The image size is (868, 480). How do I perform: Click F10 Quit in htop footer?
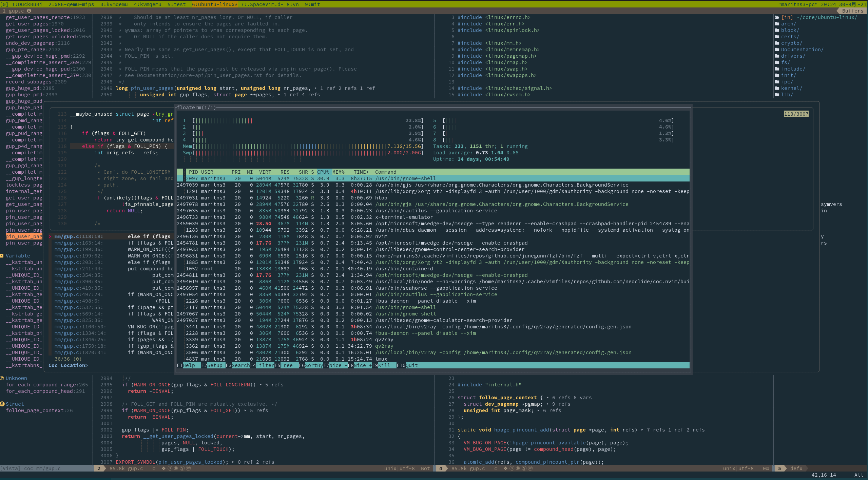tap(407, 365)
